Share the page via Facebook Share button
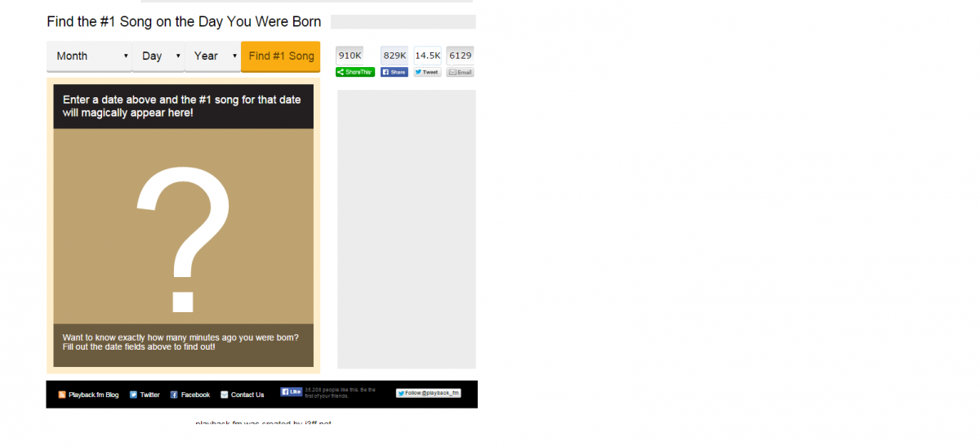Screen dimensions: 980x447 point(394,72)
